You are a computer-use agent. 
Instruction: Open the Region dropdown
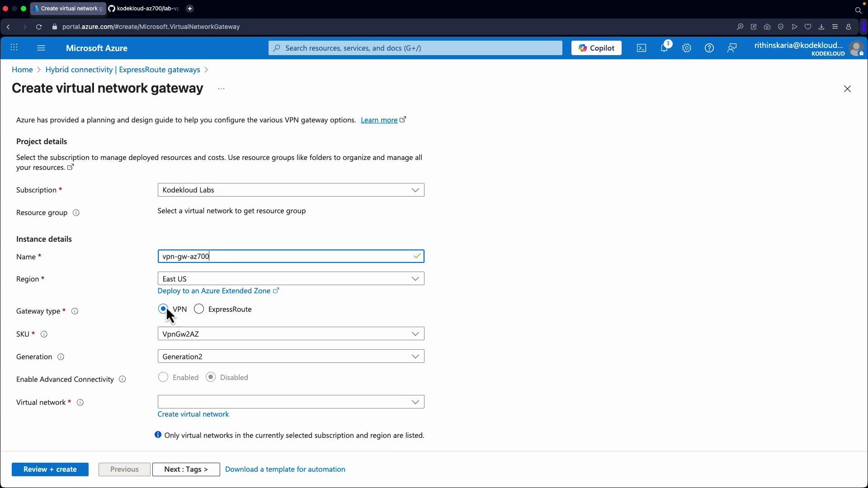(x=291, y=279)
